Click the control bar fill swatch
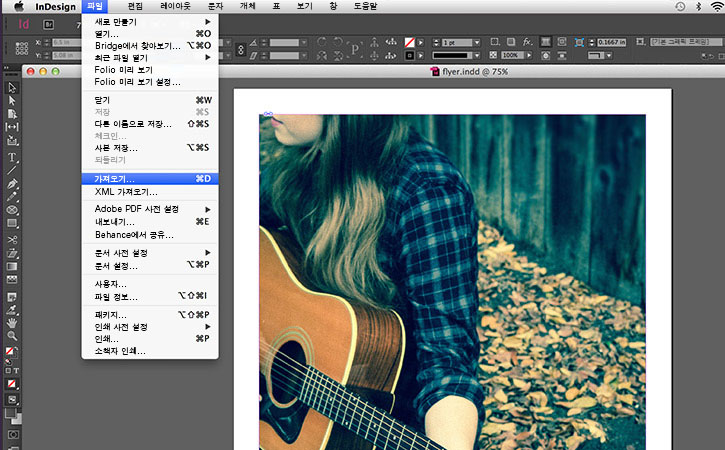 pos(409,42)
